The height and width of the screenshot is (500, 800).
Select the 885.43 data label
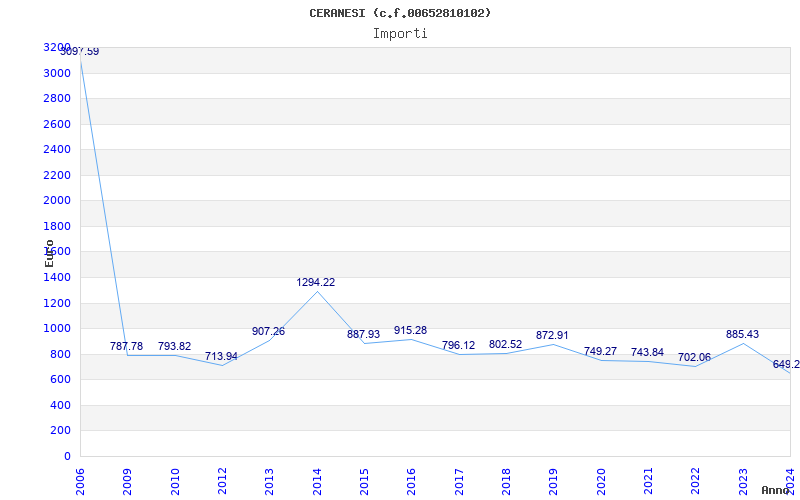742,334
